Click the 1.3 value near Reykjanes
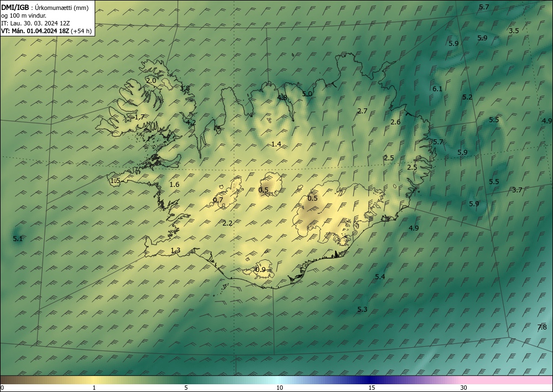The width and height of the screenshot is (553, 392). click(175, 250)
